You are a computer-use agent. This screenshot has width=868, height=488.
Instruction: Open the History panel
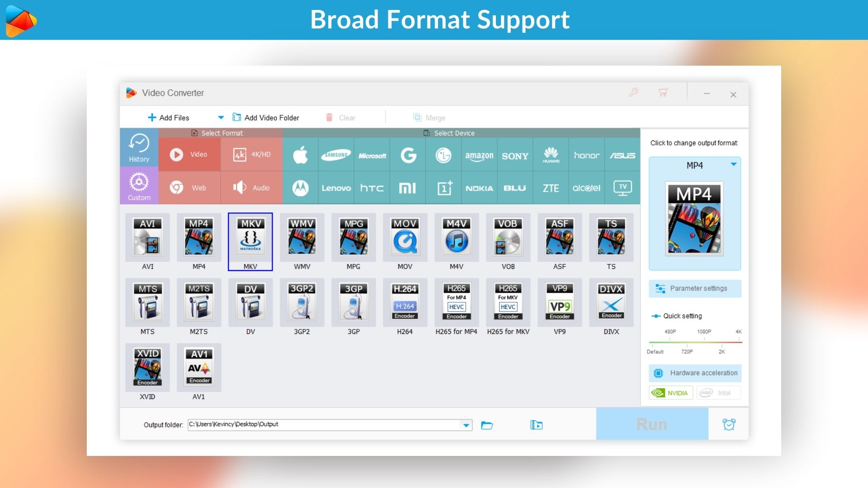(139, 147)
